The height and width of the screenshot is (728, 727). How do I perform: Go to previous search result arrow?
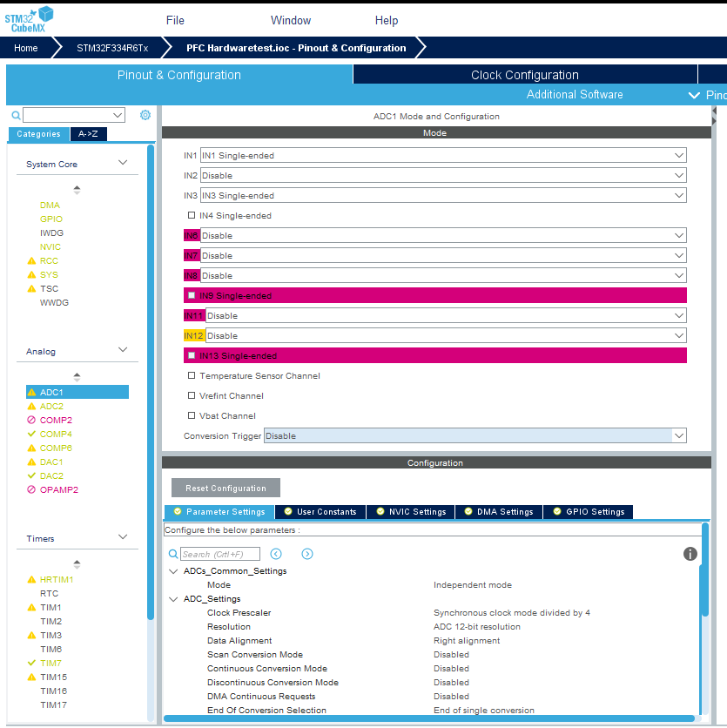click(x=276, y=554)
